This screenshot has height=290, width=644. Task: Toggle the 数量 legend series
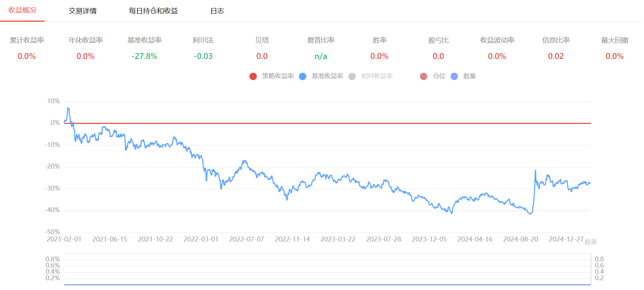click(x=464, y=76)
